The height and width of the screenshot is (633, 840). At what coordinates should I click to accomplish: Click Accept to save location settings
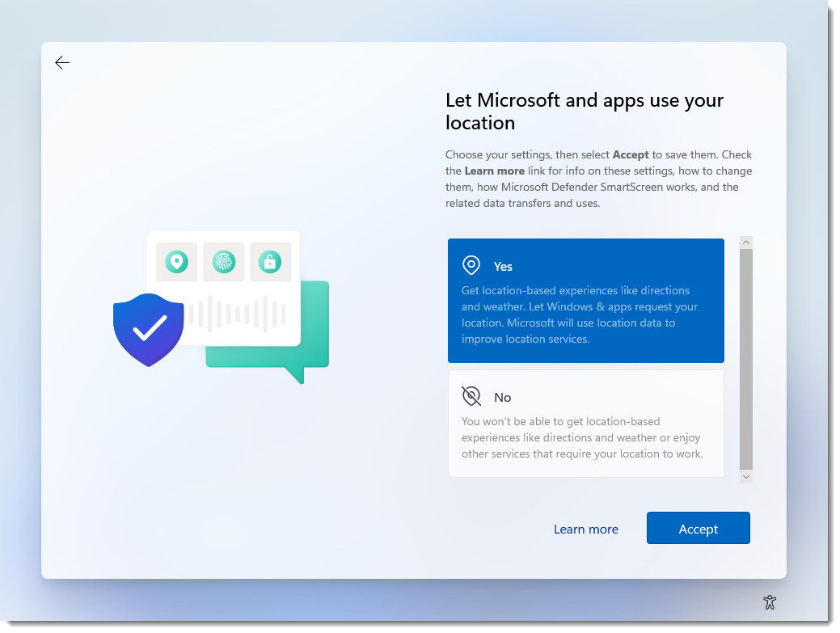[697, 528]
